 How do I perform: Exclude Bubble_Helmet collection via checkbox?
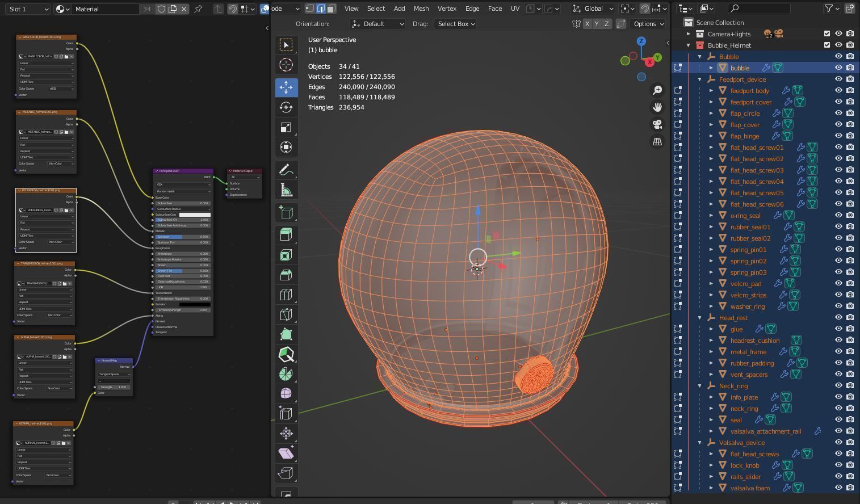(827, 45)
